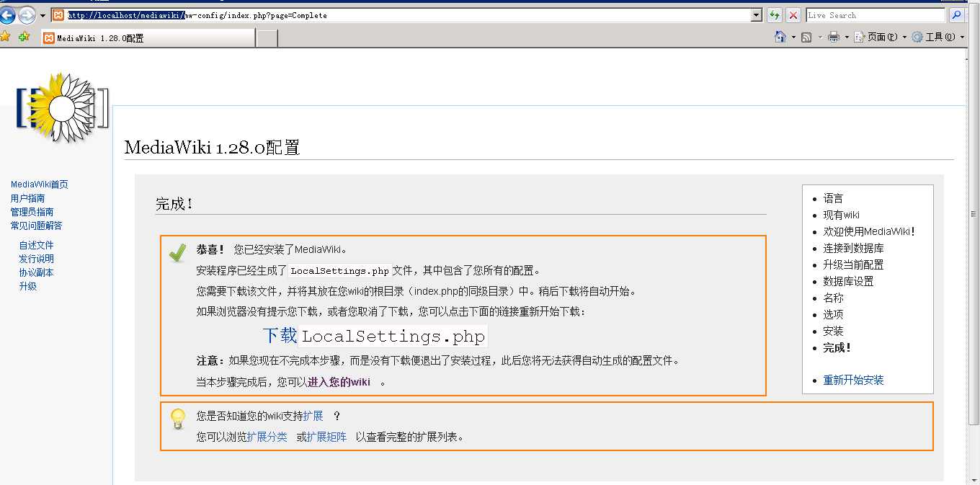The height and width of the screenshot is (485, 980).
Task: Click bold 完成! step in list
Action: pyautogui.click(x=837, y=347)
